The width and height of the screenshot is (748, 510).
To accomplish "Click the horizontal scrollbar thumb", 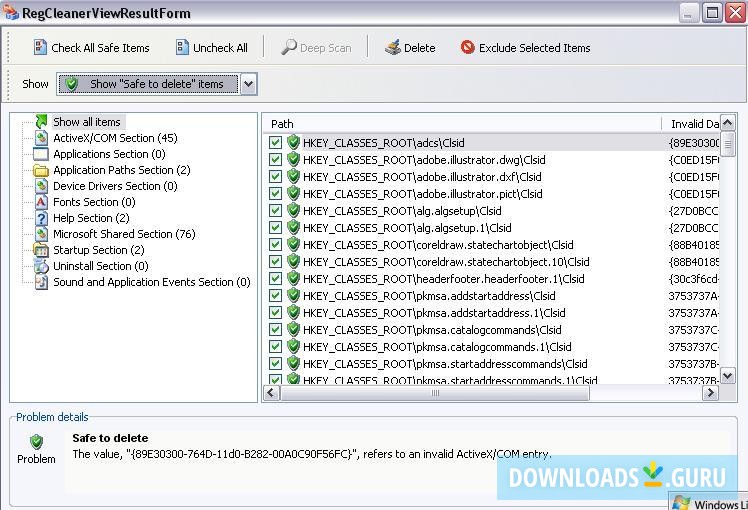I will (435, 393).
